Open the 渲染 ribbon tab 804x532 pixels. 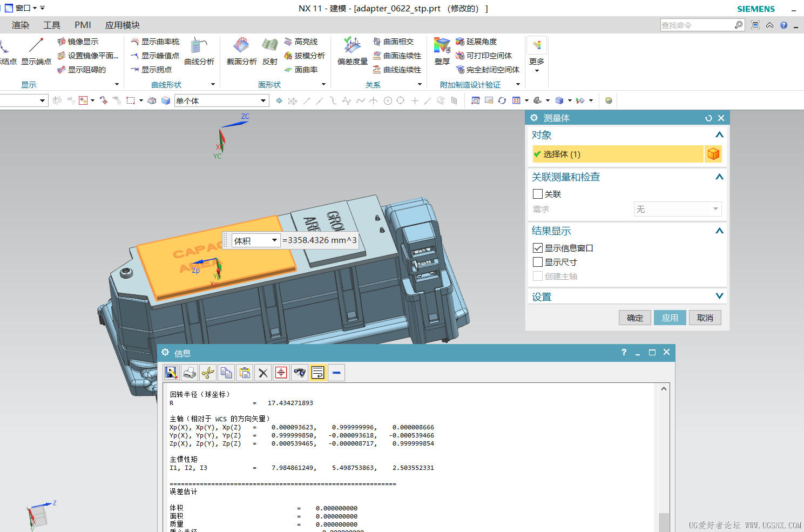[21, 25]
